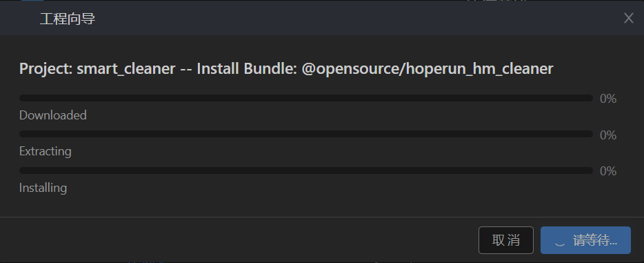Click empty title bar area right of 工程向导
The height and width of the screenshot is (263, 644).
point(357,19)
